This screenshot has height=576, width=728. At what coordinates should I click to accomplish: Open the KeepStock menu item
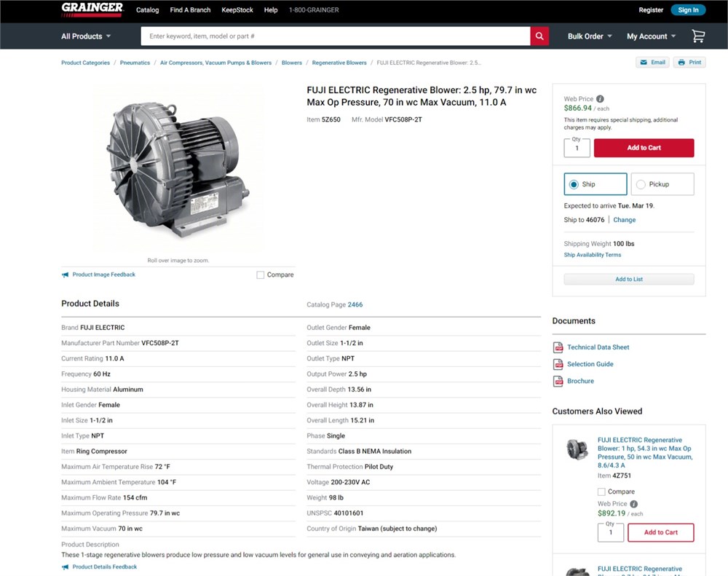pos(237,9)
